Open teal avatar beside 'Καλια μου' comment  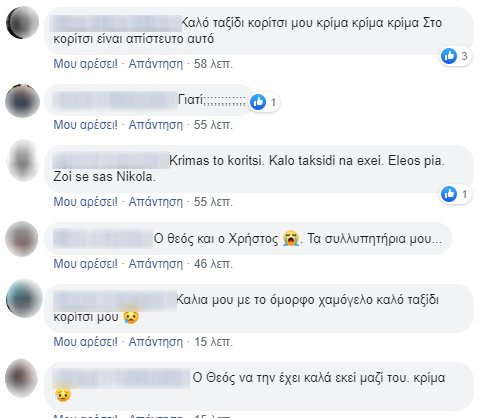point(24,299)
